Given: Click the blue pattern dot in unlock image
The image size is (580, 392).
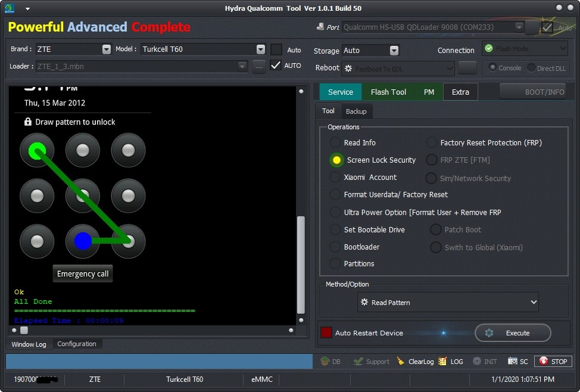Looking at the screenshot, I should point(83,241).
